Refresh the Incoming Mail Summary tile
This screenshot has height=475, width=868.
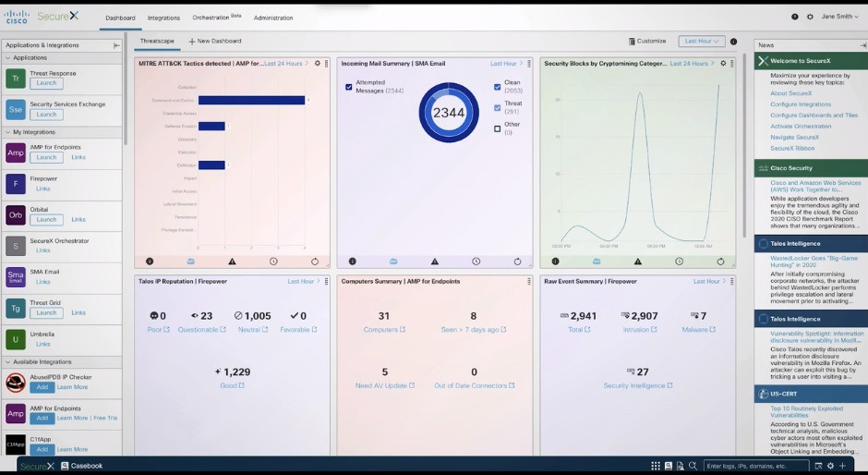pyautogui.click(x=518, y=261)
